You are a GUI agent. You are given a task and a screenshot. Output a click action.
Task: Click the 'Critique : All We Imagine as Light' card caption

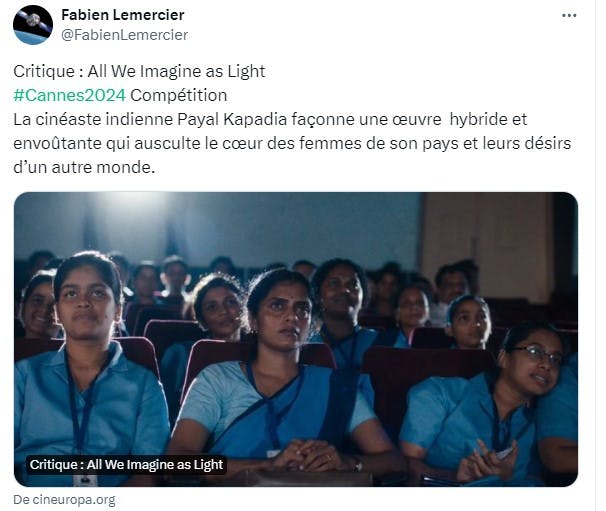tap(126, 464)
